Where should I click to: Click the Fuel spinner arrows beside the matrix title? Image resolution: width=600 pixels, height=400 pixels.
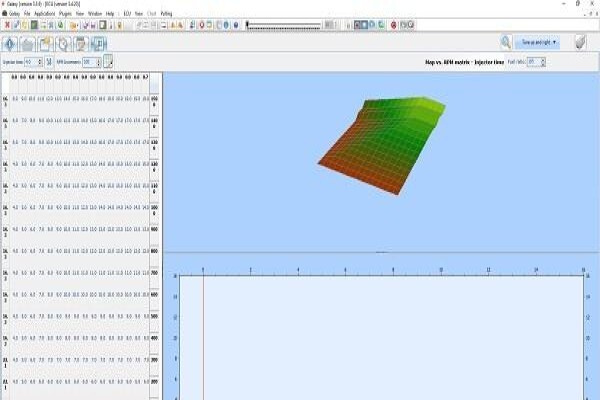pos(543,62)
